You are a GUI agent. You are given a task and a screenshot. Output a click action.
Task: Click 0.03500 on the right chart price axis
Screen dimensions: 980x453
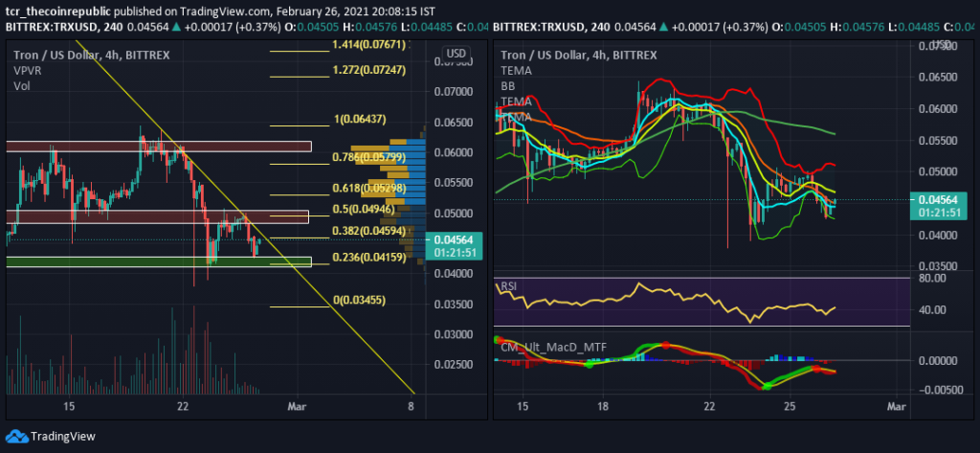[938, 266]
